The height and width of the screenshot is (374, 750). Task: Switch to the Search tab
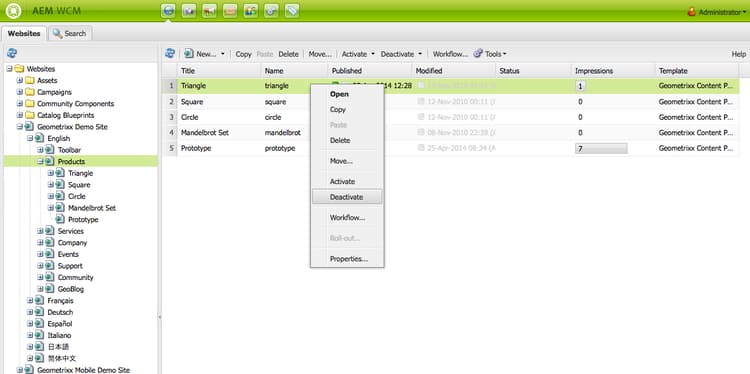point(70,33)
